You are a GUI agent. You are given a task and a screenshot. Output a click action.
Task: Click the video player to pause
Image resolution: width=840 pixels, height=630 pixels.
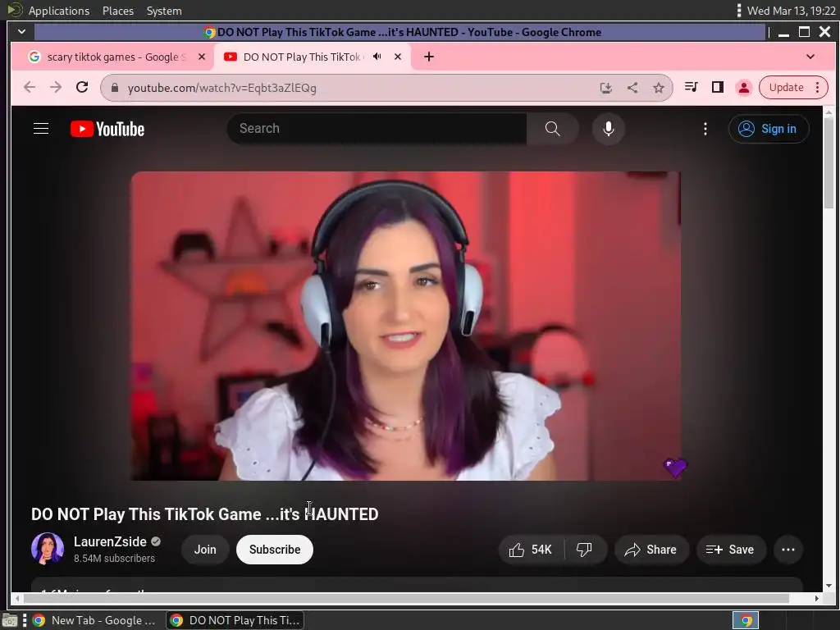point(405,326)
